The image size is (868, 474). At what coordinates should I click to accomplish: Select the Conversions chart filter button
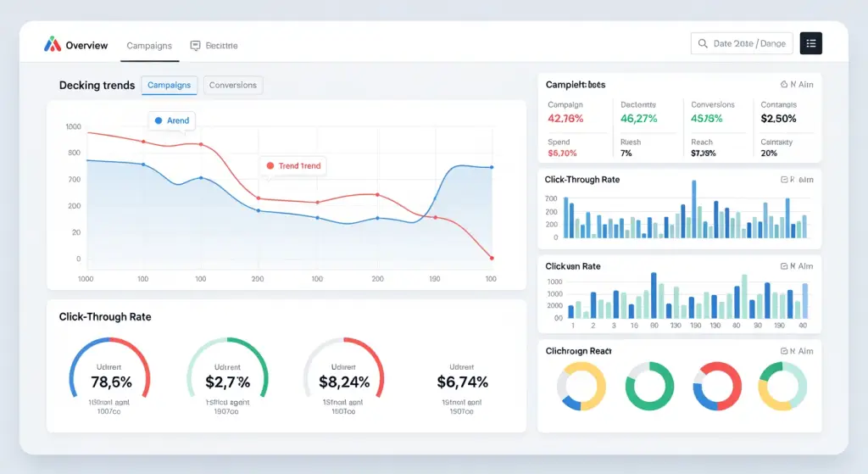(x=233, y=85)
